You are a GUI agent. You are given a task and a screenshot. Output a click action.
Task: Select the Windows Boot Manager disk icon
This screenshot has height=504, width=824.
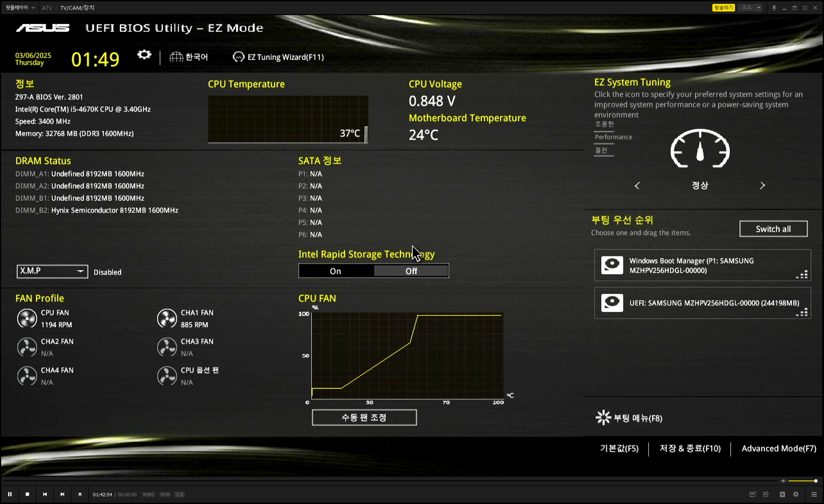point(612,265)
